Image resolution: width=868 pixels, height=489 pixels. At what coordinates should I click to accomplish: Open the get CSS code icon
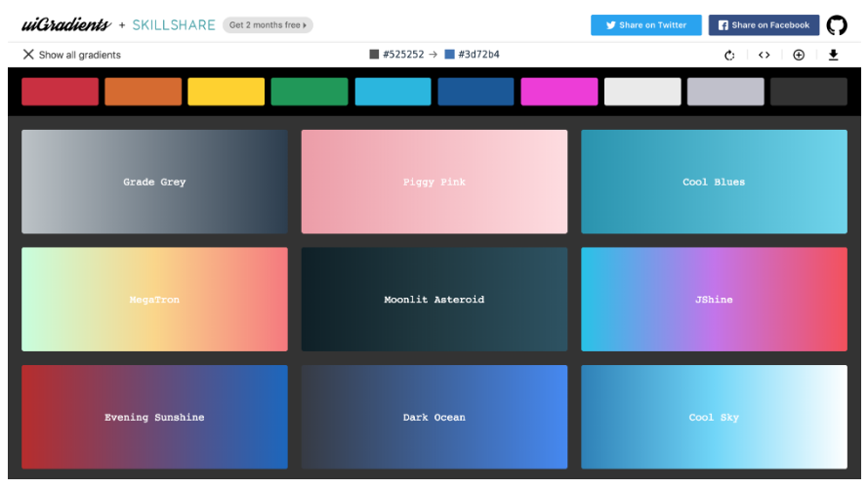[x=764, y=56]
